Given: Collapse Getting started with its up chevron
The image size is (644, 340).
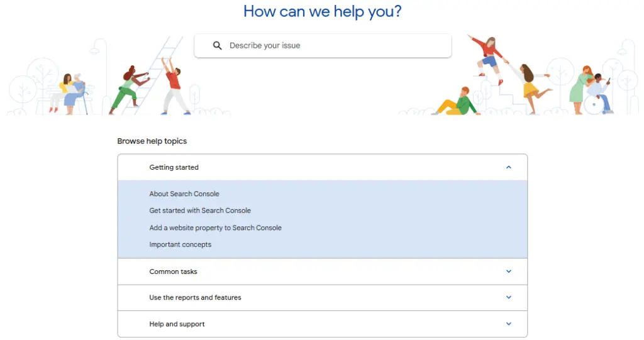Looking at the screenshot, I should click(509, 167).
